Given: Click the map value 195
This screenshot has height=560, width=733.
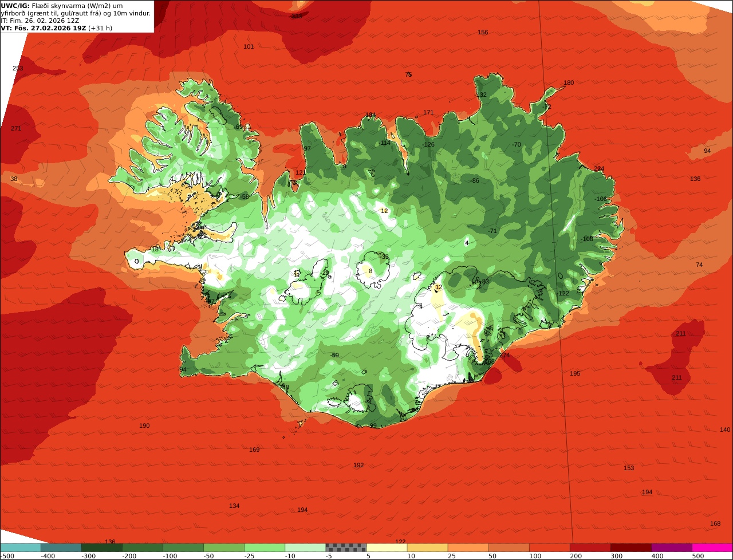Looking at the screenshot, I should pos(575,373).
